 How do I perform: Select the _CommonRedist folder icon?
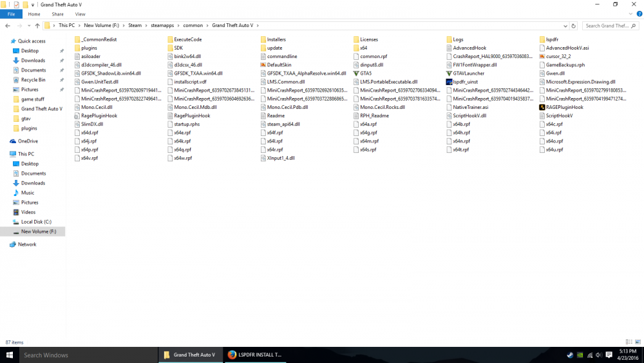77,39
